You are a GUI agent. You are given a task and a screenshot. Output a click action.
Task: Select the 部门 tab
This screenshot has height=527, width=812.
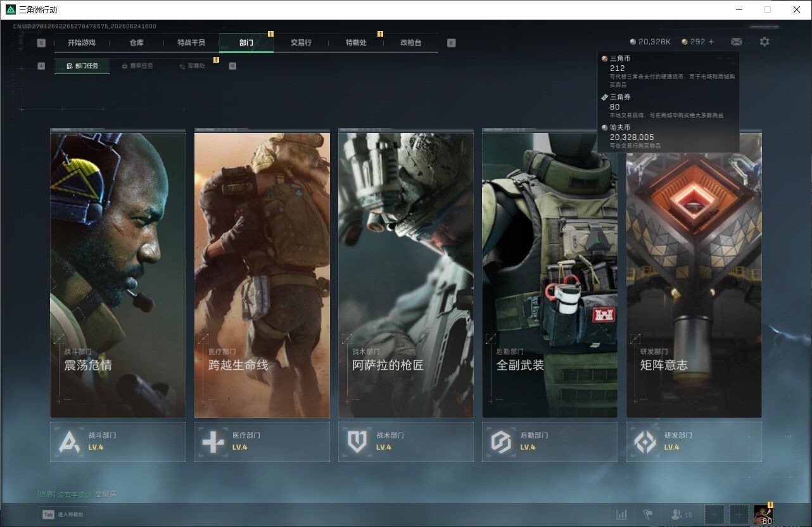[x=246, y=43]
